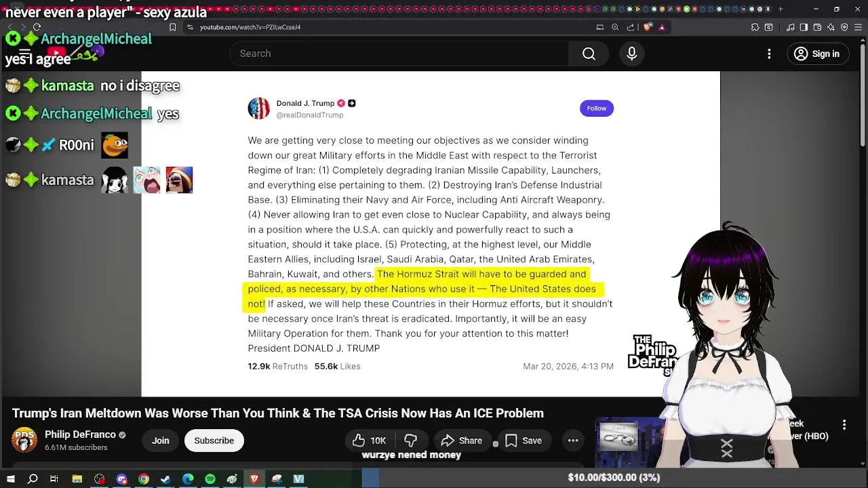Click the '6.61M subscribers' text
The width and height of the screenshot is (868, 488).
tap(76, 448)
